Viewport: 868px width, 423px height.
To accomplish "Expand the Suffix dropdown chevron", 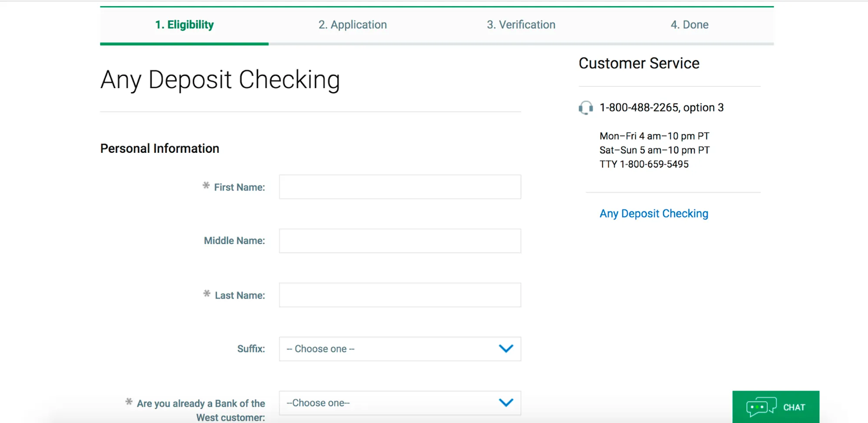I will pyautogui.click(x=506, y=349).
